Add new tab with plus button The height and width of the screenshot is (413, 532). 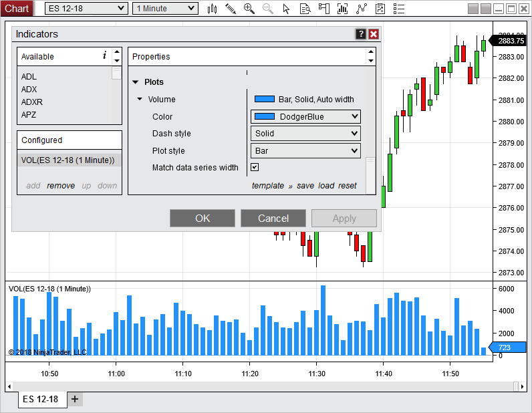click(75, 400)
